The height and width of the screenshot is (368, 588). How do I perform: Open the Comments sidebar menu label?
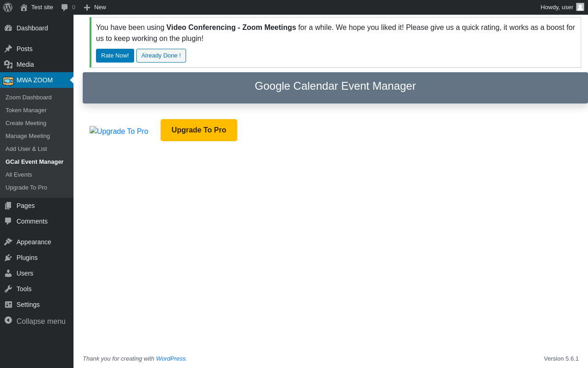point(32,221)
